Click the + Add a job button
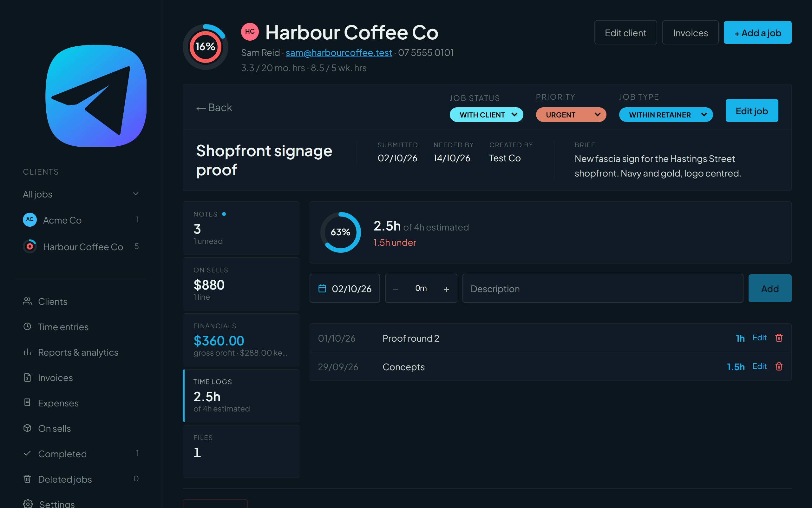Viewport: 812px width, 508px height. pyautogui.click(x=757, y=33)
